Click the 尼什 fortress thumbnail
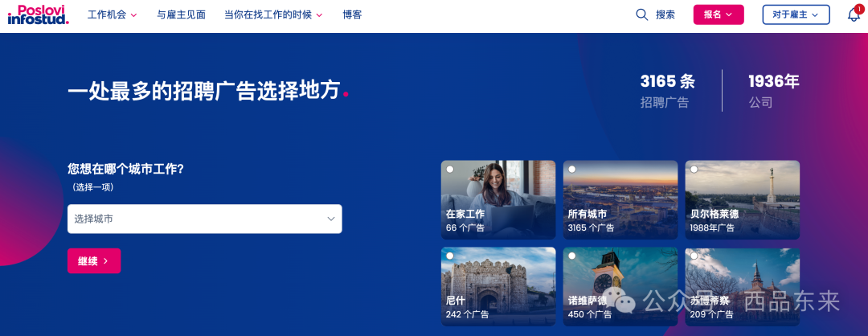 click(x=498, y=286)
